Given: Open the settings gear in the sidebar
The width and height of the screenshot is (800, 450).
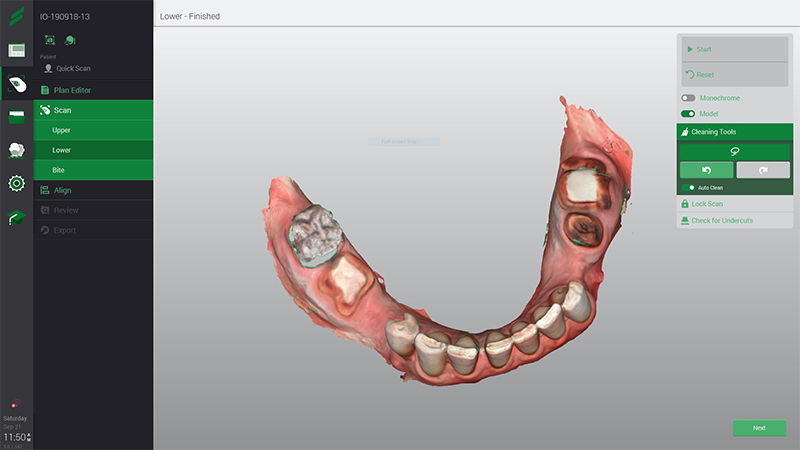Looking at the screenshot, I should [16, 183].
